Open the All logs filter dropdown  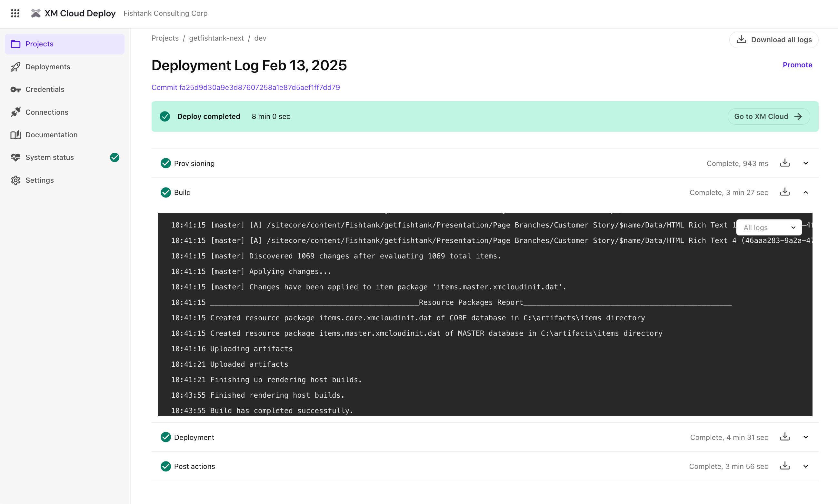click(x=769, y=227)
